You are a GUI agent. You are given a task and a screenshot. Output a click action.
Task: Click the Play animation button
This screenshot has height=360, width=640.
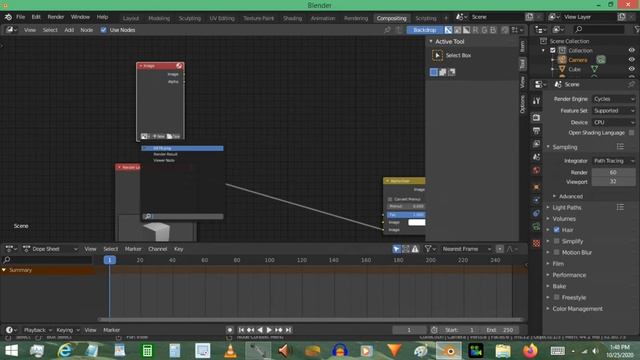pos(269,330)
